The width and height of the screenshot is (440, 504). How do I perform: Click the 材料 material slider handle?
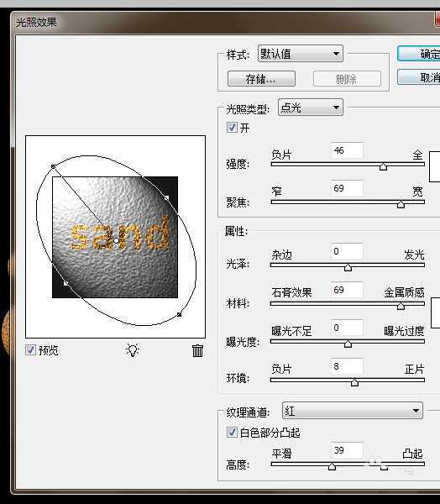[x=401, y=306]
